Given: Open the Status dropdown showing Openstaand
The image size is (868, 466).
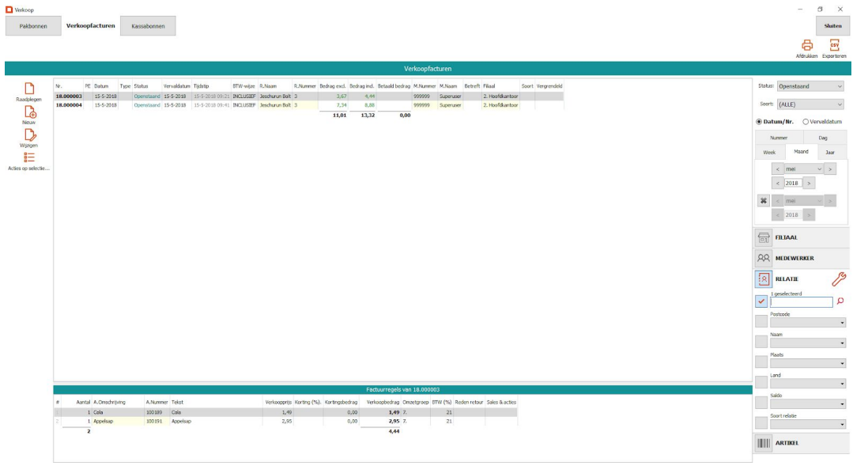Looking at the screenshot, I should (810, 86).
